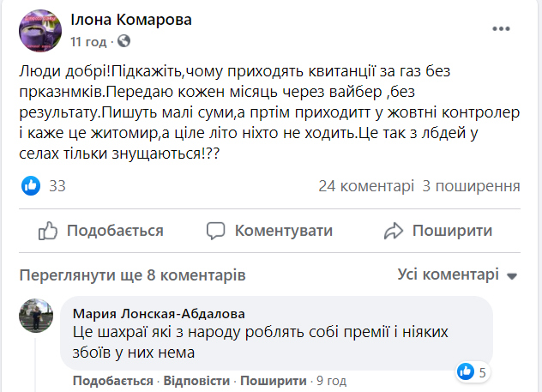
Task: View the 3 поширення shares list
Action: click(x=472, y=185)
